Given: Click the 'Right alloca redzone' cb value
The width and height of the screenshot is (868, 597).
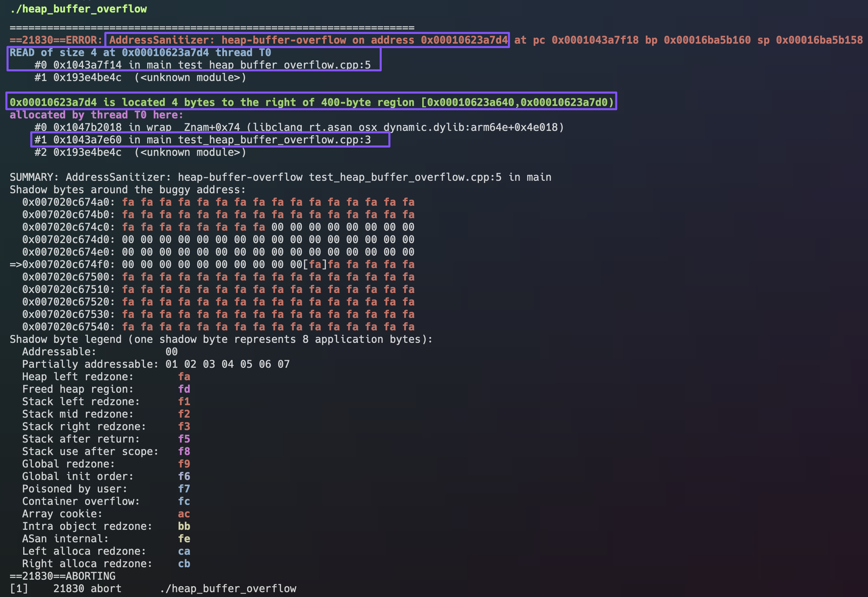Looking at the screenshot, I should [184, 564].
